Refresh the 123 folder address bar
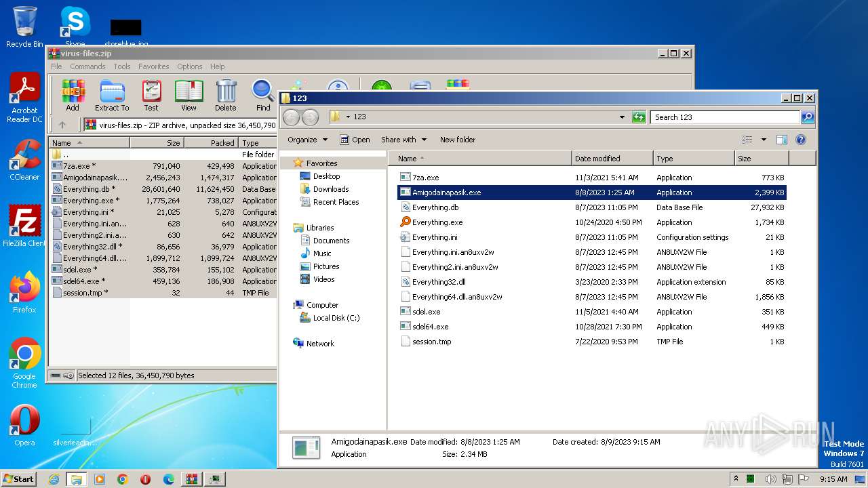 pyautogui.click(x=639, y=117)
